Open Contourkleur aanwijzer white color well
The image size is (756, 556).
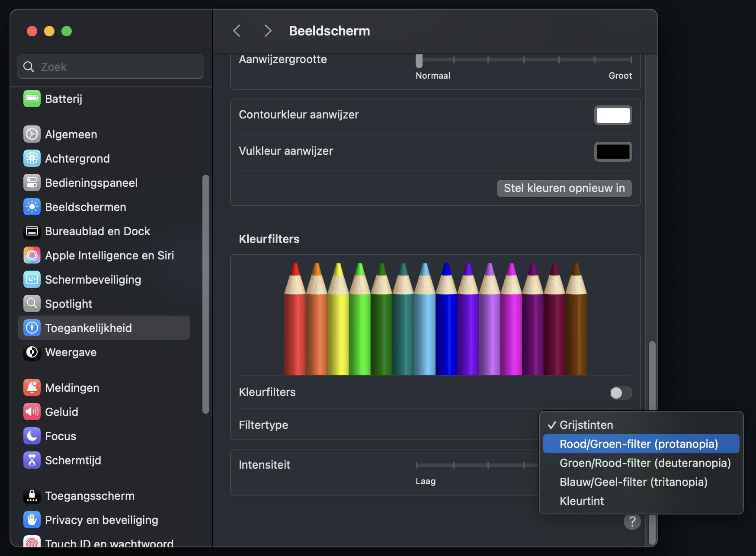pos(613,115)
